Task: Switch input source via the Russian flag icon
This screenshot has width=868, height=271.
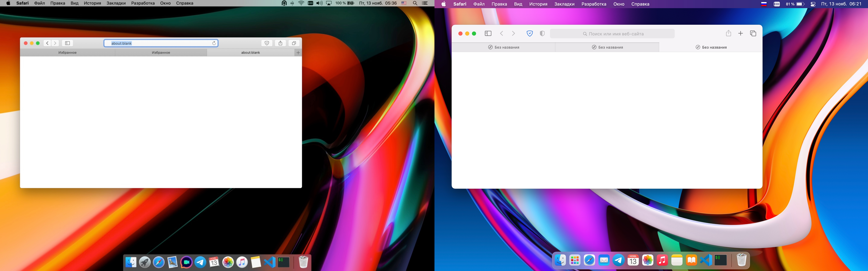Action: (764, 4)
